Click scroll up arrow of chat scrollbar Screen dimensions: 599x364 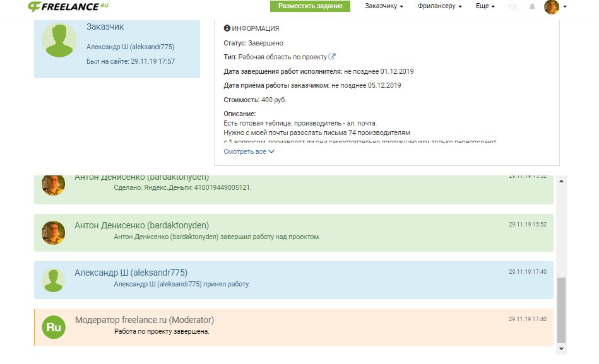tap(561, 181)
